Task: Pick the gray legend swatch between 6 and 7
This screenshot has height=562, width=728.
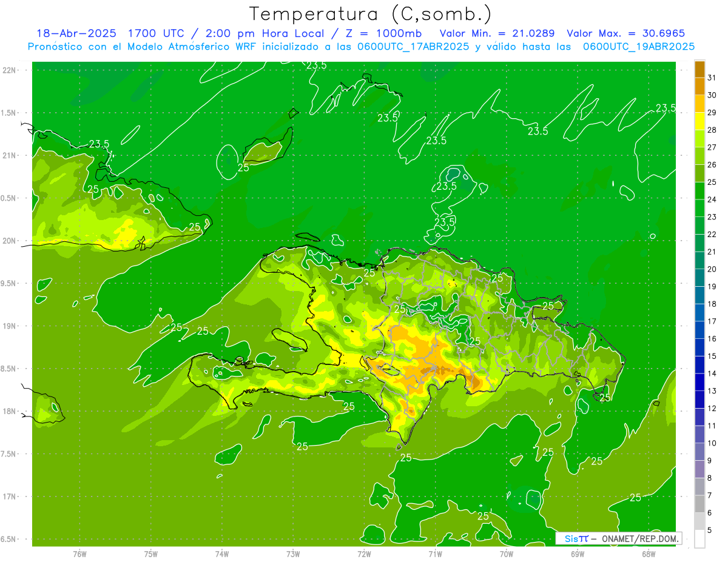Action: 699,504
